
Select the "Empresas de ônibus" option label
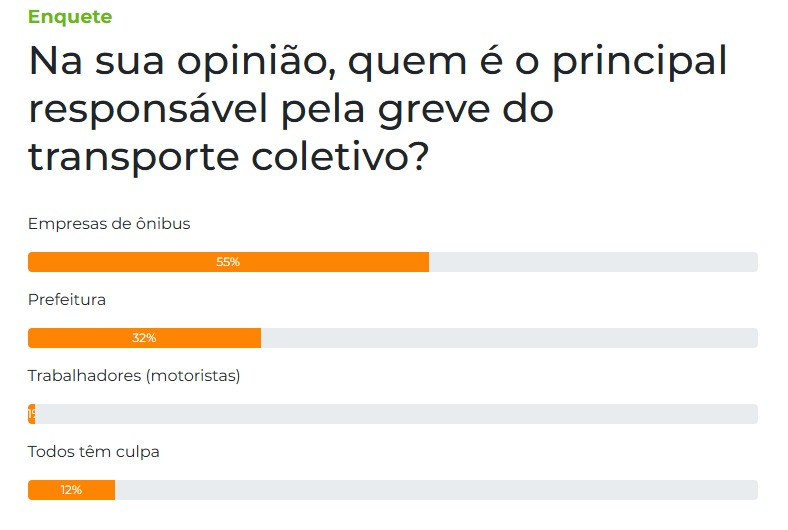[x=109, y=224]
